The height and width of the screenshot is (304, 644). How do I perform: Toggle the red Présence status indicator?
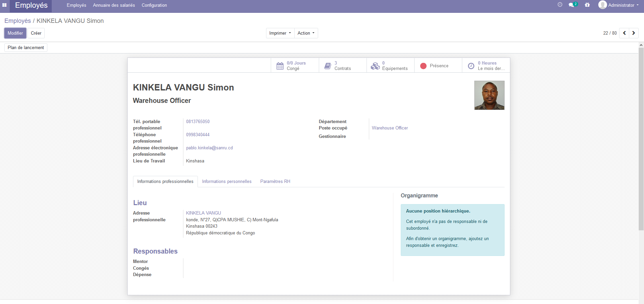424,66
